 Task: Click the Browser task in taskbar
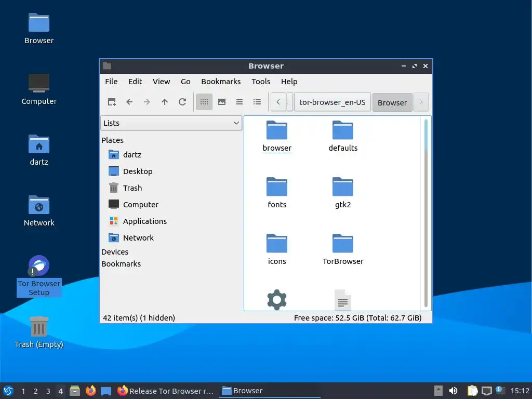(270, 391)
